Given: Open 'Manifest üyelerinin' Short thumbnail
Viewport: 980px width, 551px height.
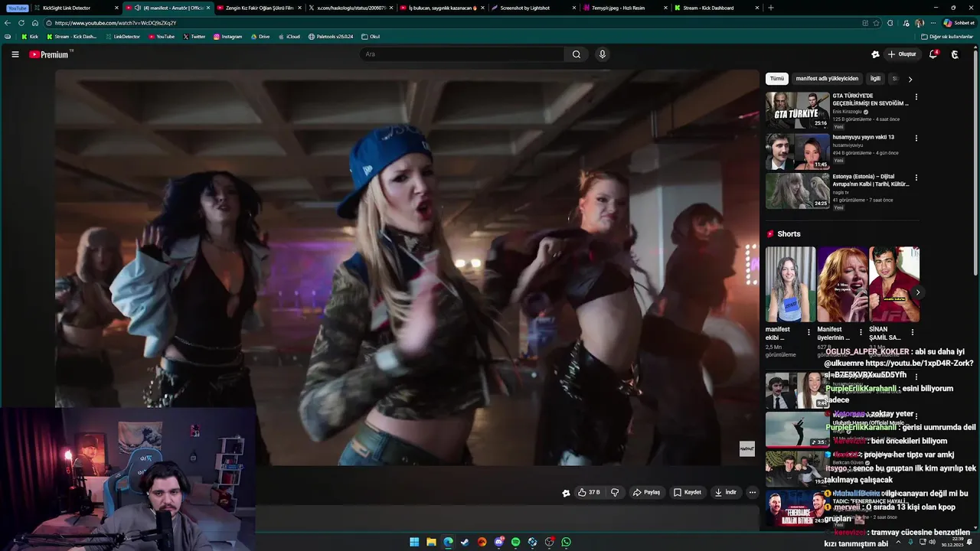Looking at the screenshot, I should click(842, 284).
